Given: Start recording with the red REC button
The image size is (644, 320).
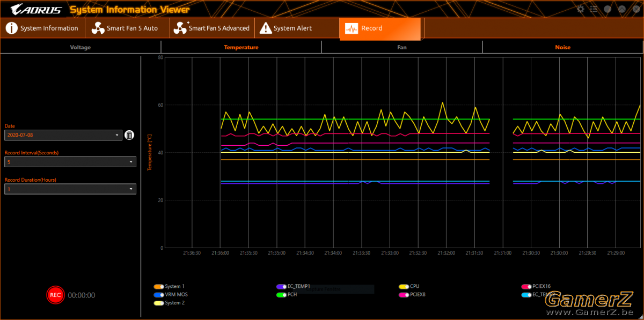Looking at the screenshot, I should pos(55,295).
